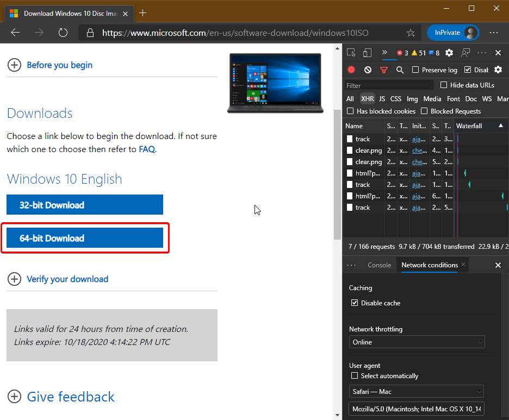Check the Blocked Requests option
Screen dimensions: 509x420
click(x=424, y=111)
